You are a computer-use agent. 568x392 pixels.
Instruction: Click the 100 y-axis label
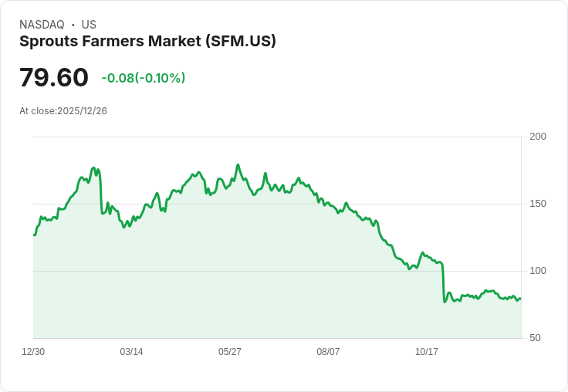click(538, 271)
